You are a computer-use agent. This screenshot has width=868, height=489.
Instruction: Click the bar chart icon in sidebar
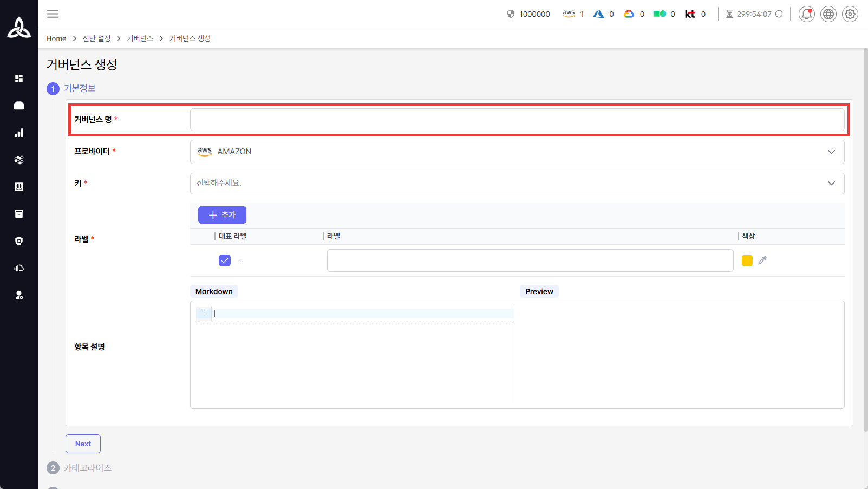[x=19, y=133]
